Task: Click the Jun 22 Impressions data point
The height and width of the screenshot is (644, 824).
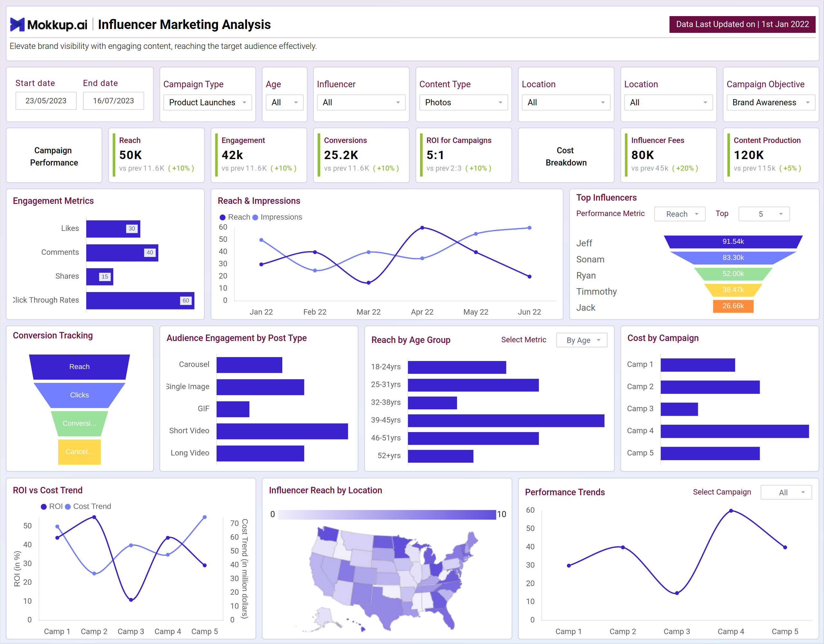Action: pos(529,228)
